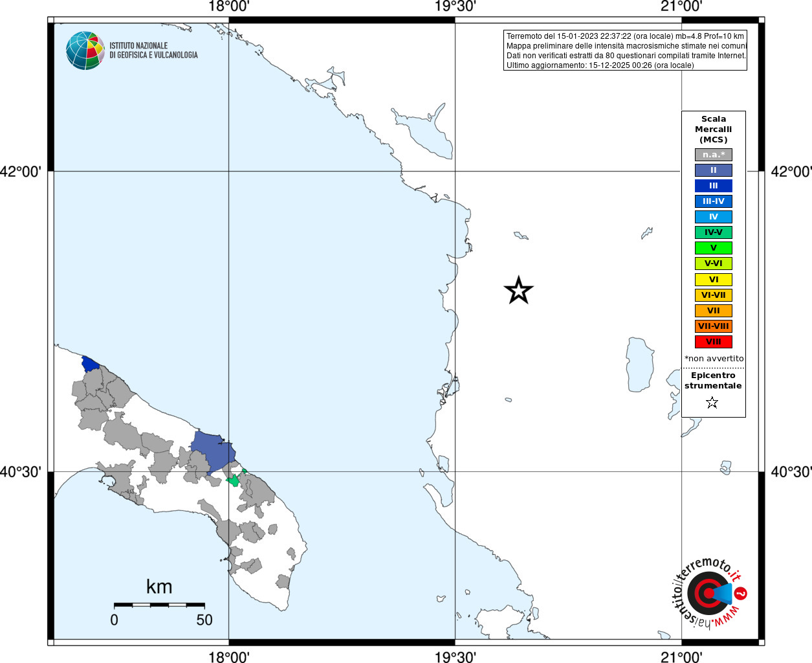Select the grey n.a.* legend swatch
Image resolution: width=812 pixels, height=663 pixels.
[x=714, y=155]
